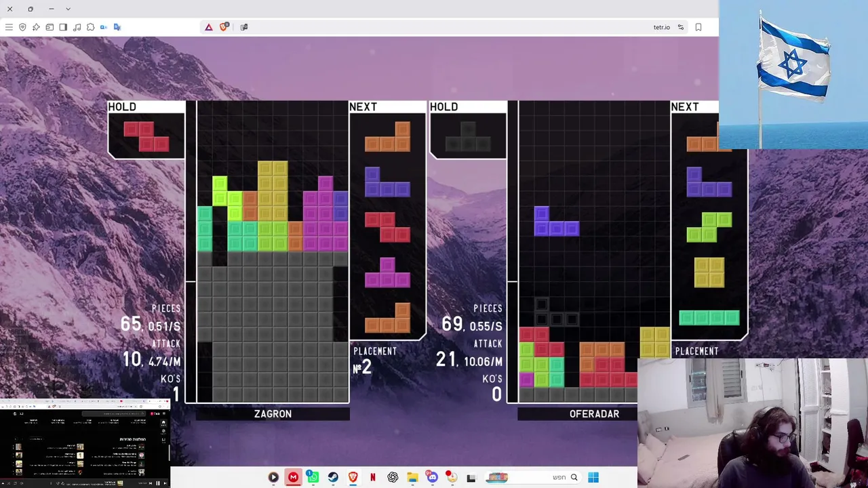
Task: Click the VPN shield icon in toolbar
Action: click(22, 27)
